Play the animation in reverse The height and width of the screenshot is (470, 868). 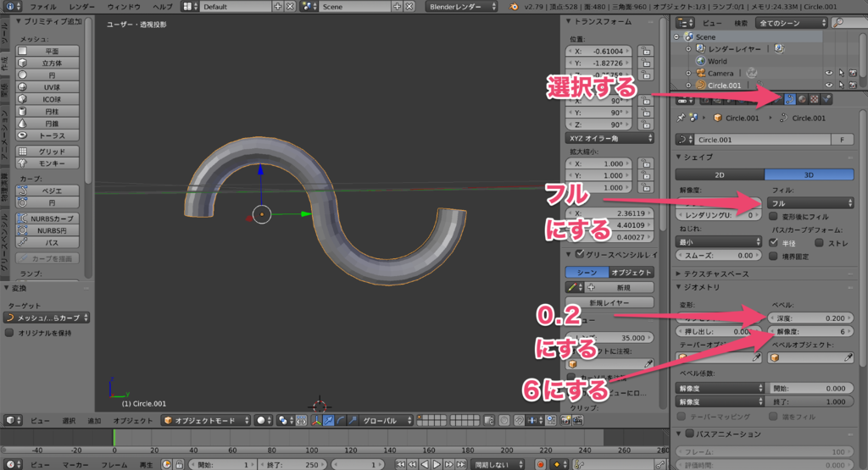[425, 464]
